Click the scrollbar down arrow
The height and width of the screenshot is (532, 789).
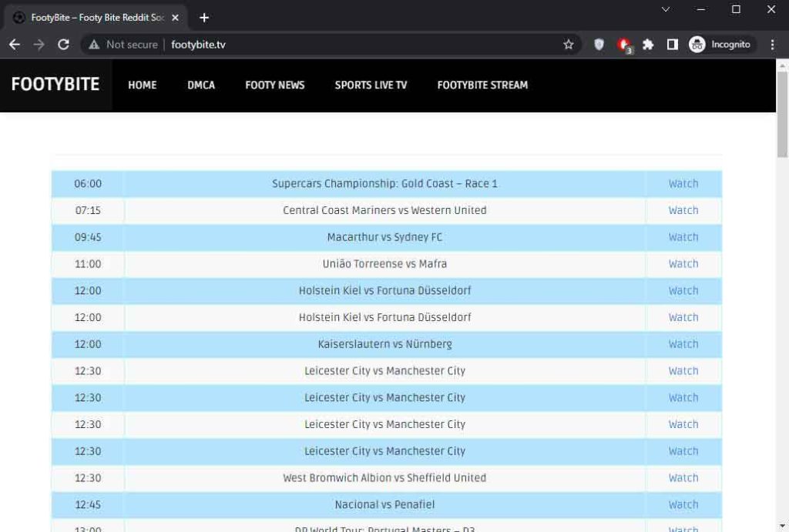click(783, 527)
